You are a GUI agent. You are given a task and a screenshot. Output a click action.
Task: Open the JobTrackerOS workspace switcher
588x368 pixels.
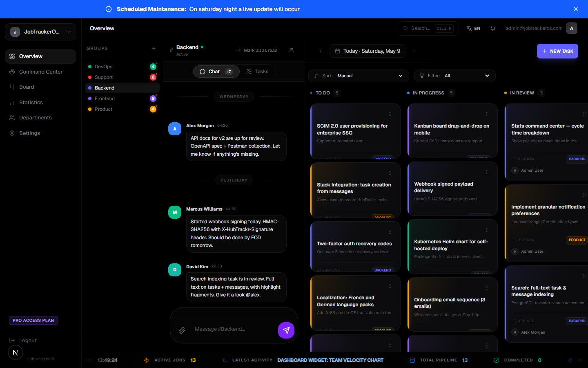[40, 32]
